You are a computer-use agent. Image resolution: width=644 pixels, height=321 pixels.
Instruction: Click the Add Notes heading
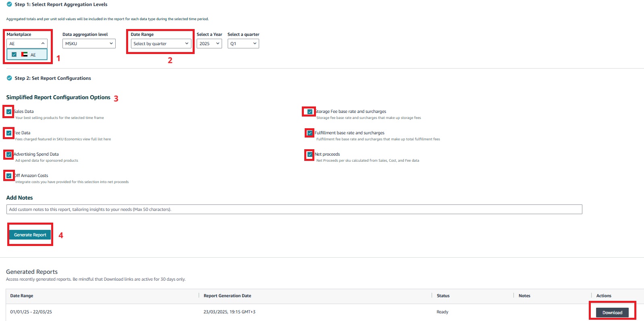tap(19, 198)
